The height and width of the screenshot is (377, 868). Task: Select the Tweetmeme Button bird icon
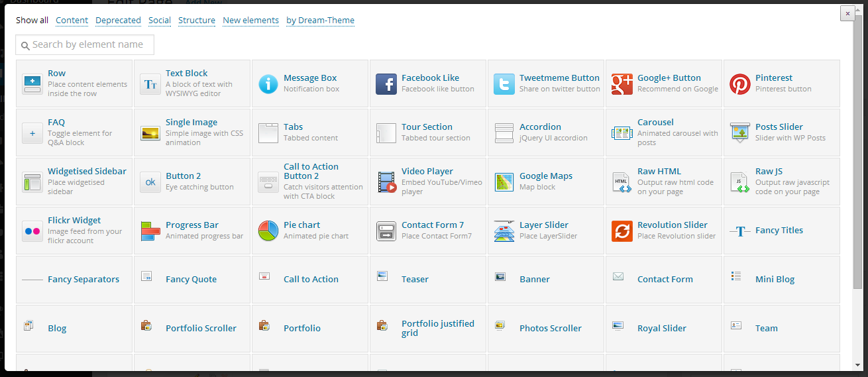[x=504, y=84]
